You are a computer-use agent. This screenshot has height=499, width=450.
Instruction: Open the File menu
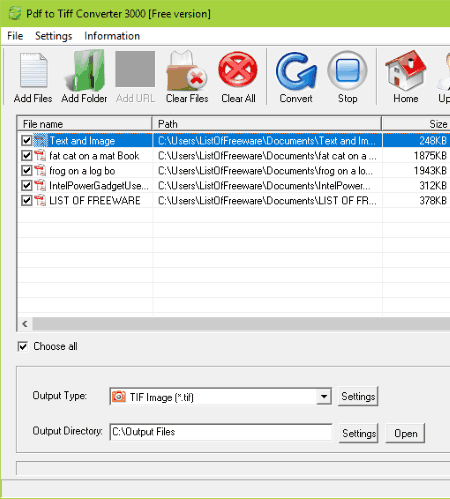point(15,36)
